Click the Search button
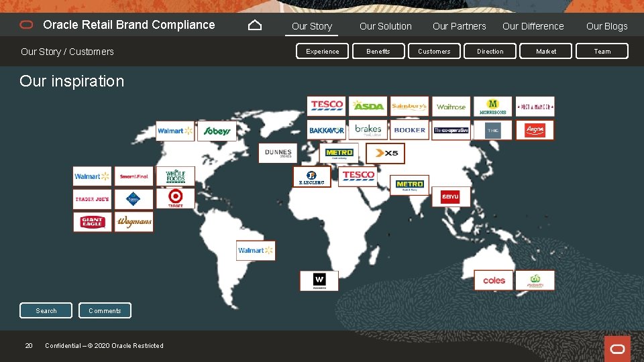 [x=46, y=310]
